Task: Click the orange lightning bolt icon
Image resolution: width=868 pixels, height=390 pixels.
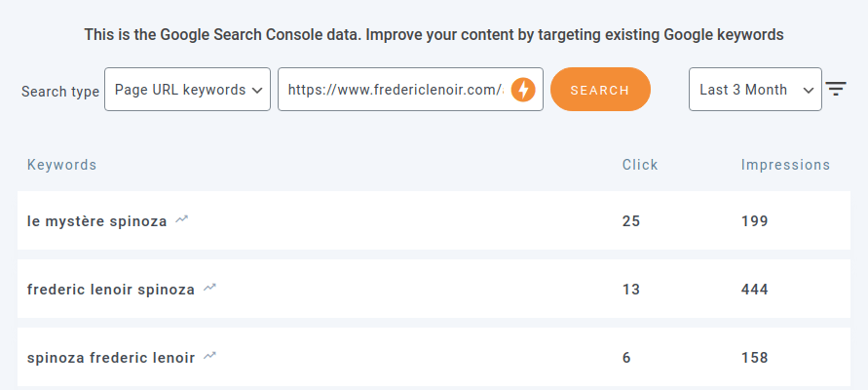Action: (x=523, y=90)
